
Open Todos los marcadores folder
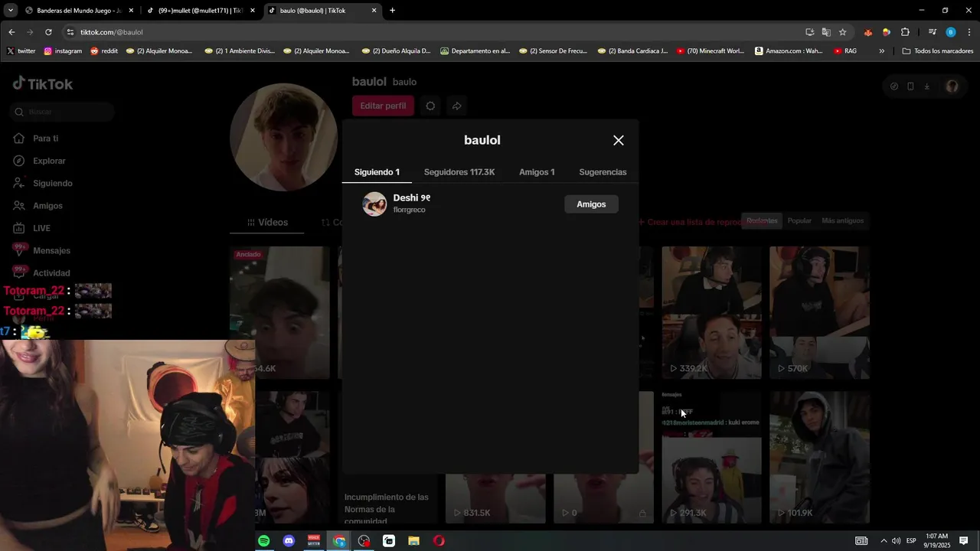point(938,51)
